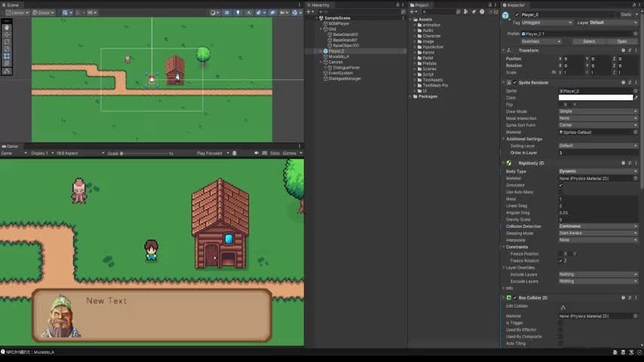Toggle 2D view mode in Scene

tap(226, 13)
